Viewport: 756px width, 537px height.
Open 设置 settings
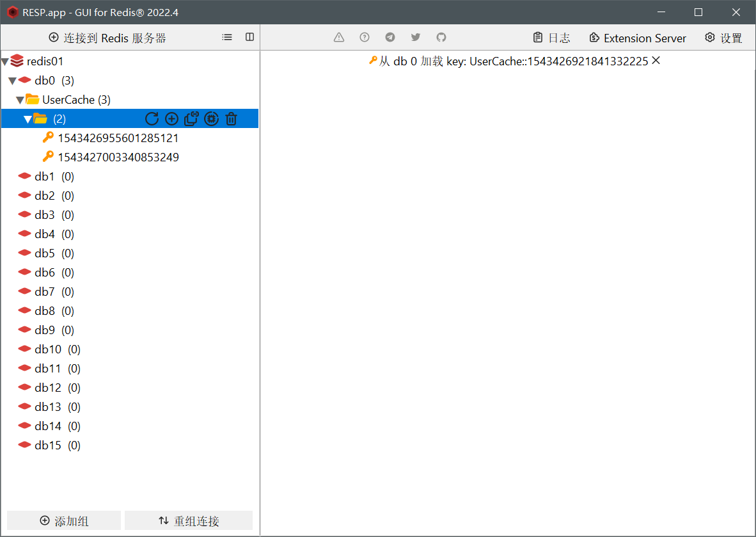[723, 38]
